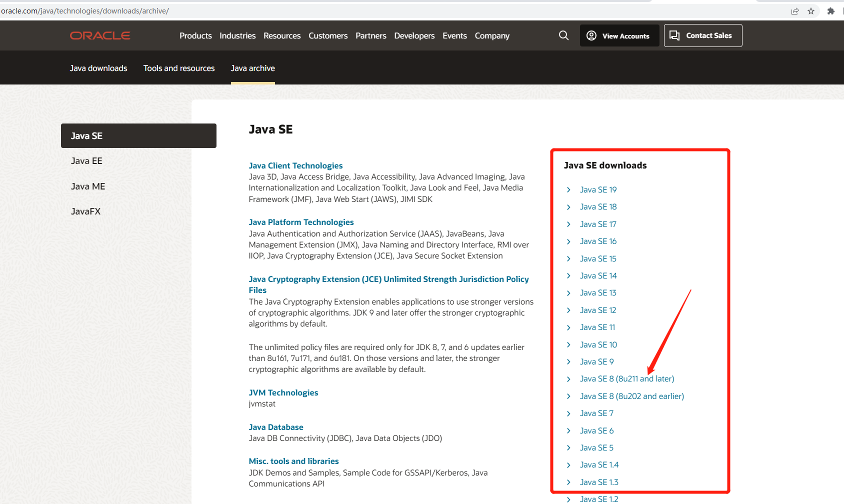Click the chevron beside Java SE 7
844x504 pixels.
coord(568,413)
